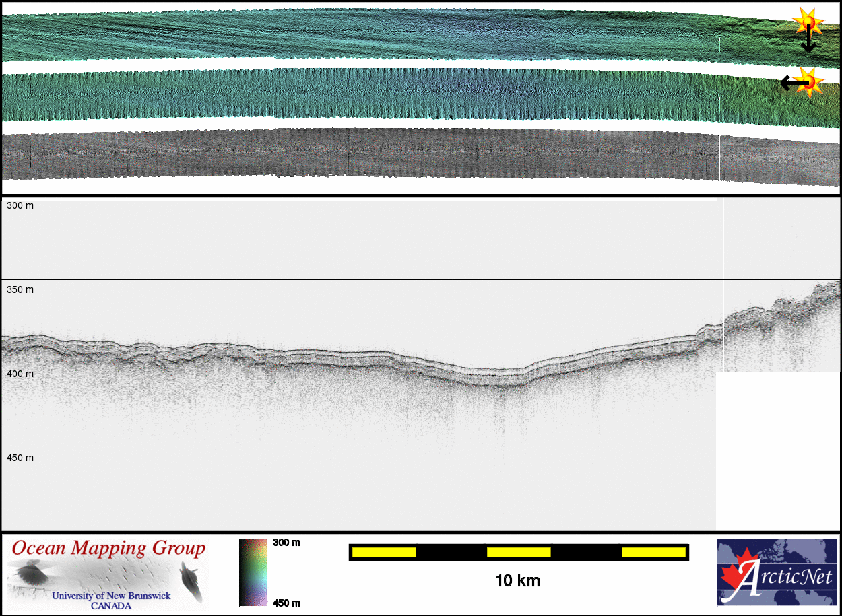
Task: Click the first yellow segment of scale bar
Action: [x=384, y=552]
